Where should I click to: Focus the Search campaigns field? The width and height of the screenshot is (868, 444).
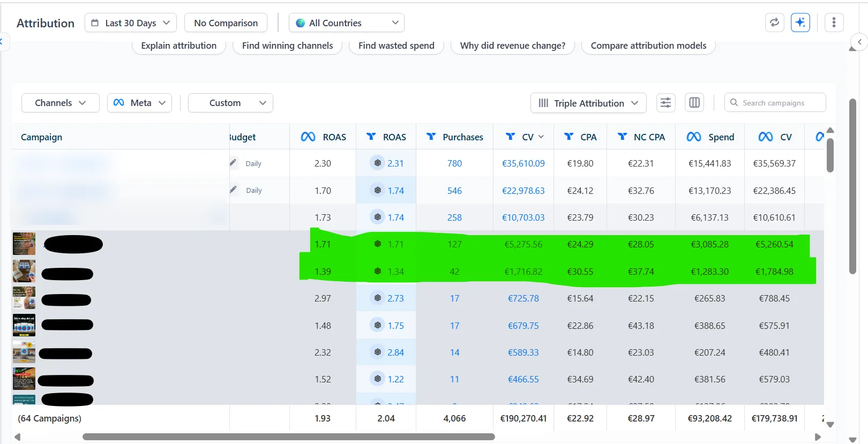point(775,102)
